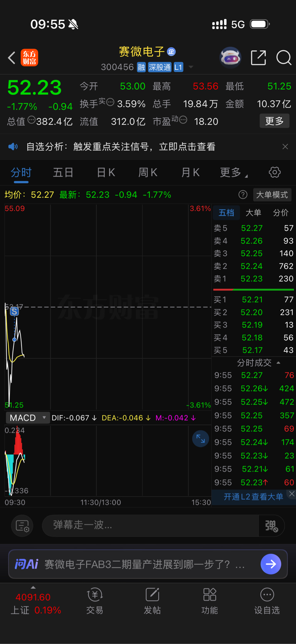Tap the 深股通 tag
Viewport: 296px width, 644px height.
(x=160, y=67)
